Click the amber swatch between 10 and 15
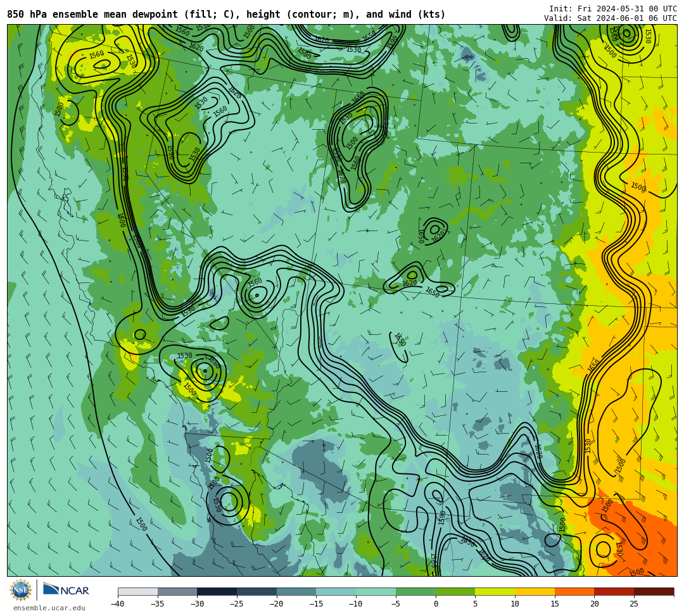This screenshot has width=684, height=616. tap(535, 591)
